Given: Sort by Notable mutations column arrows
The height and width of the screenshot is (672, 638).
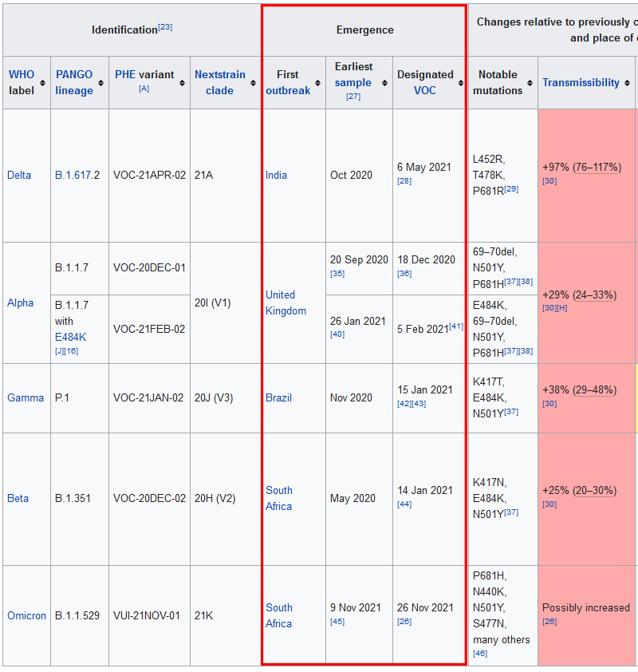Looking at the screenshot, I should click(530, 83).
